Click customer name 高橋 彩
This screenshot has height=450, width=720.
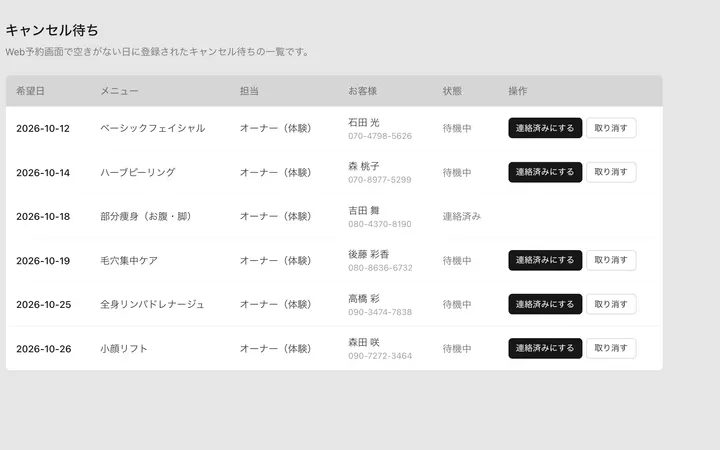click(x=364, y=298)
